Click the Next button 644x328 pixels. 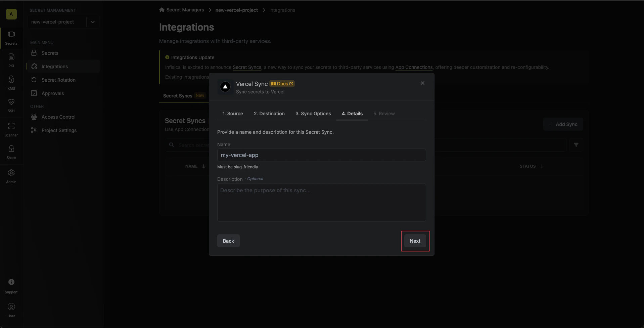(415, 241)
